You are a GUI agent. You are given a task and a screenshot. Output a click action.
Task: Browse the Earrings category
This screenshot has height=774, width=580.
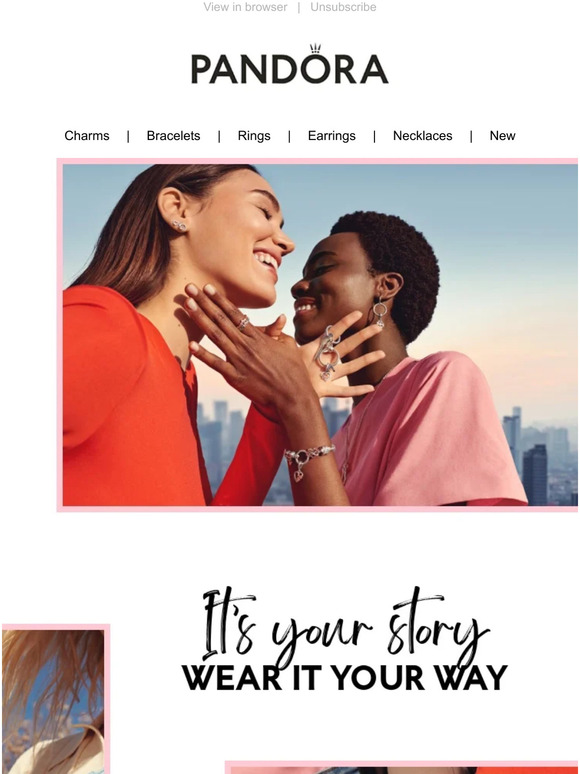coord(331,136)
